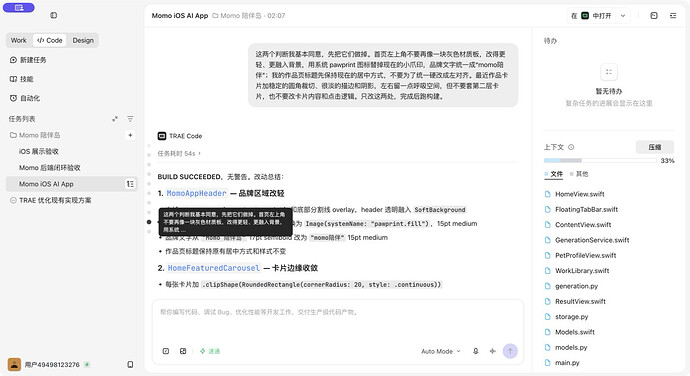Switch to the 其他 tab
The height and width of the screenshot is (376, 690).
tap(579, 174)
